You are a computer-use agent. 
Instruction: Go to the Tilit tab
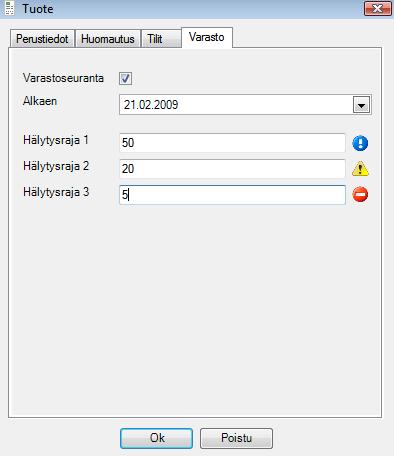point(161,39)
